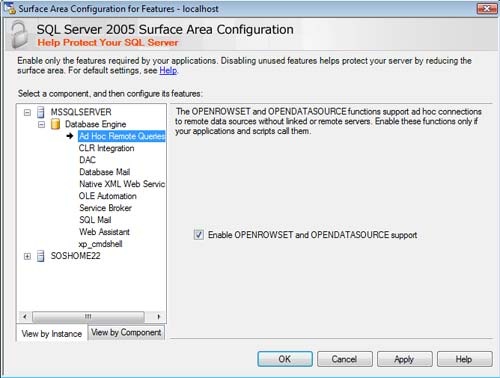Click the title bar application icon
The width and height of the screenshot is (500, 378).
coord(10,8)
